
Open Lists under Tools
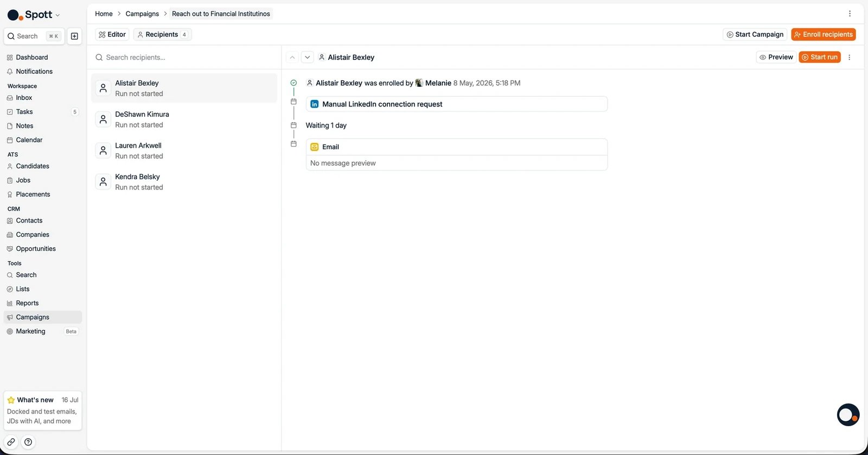[x=42, y=289]
